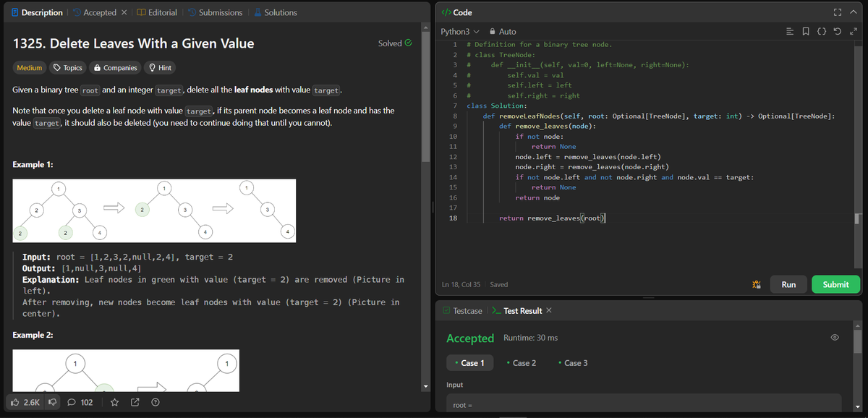Click the thumbs-down dislike icon
This screenshot has width=868, height=418.
(x=52, y=402)
